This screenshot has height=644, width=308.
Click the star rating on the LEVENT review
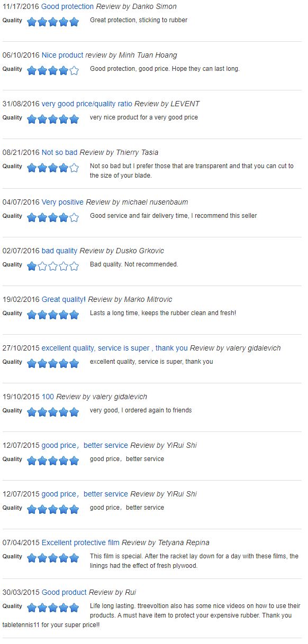coord(53,119)
